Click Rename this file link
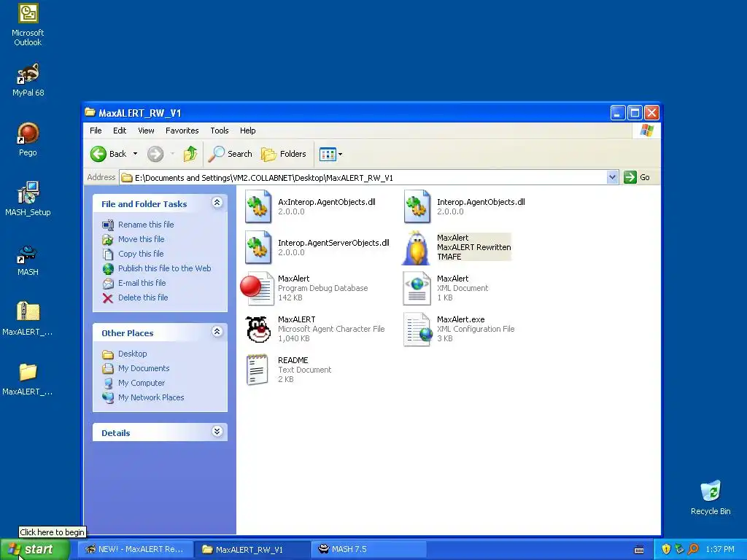747x560 pixels. [146, 225]
